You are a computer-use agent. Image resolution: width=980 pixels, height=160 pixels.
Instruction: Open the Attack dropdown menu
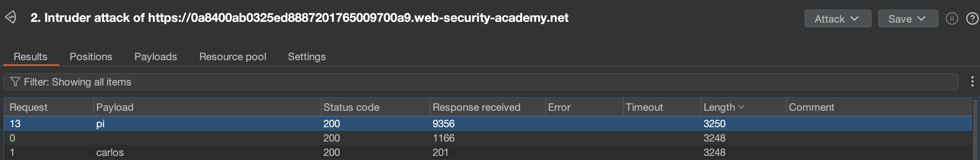[837, 19]
